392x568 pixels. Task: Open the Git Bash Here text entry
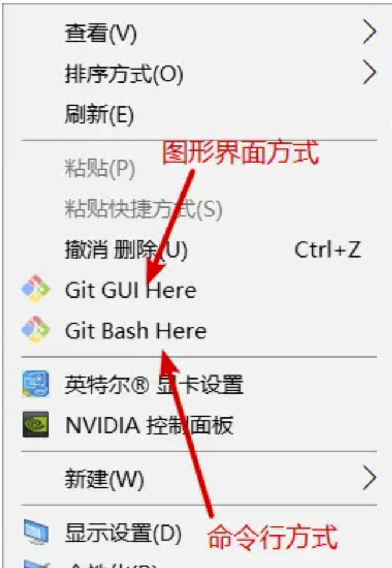pyautogui.click(x=136, y=331)
